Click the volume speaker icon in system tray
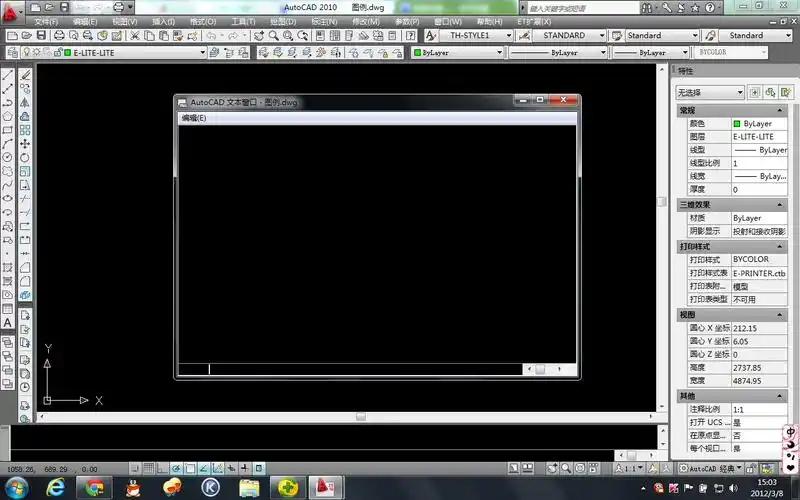Image resolution: width=800 pixels, height=500 pixels. click(733, 488)
